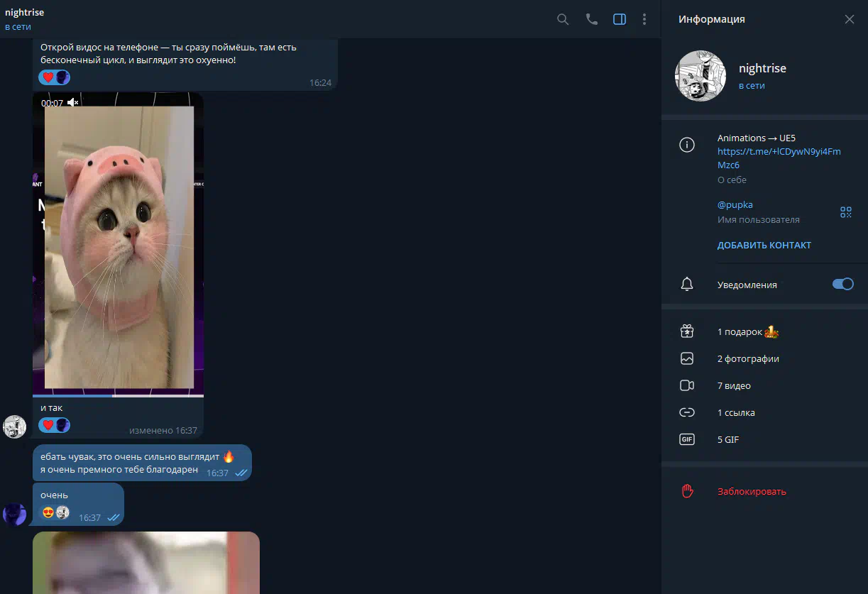The width and height of the screenshot is (868, 594).
Task: Open the GIF icon for 5 GIF
Action: pyautogui.click(x=687, y=439)
